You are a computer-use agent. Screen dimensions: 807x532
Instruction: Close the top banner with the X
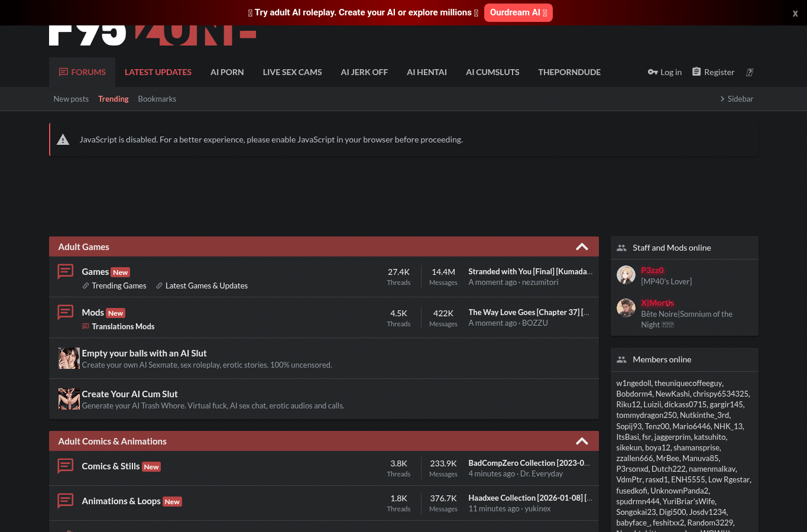(x=795, y=14)
